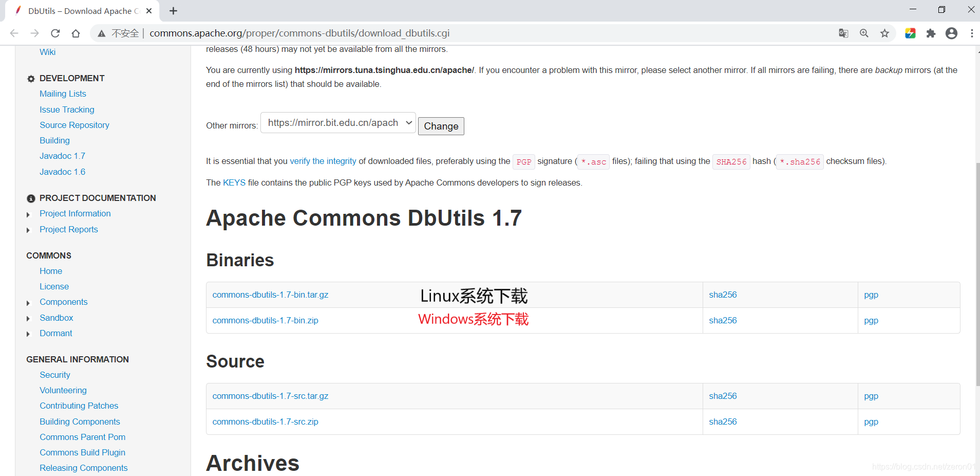Open the License link

point(54,286)
